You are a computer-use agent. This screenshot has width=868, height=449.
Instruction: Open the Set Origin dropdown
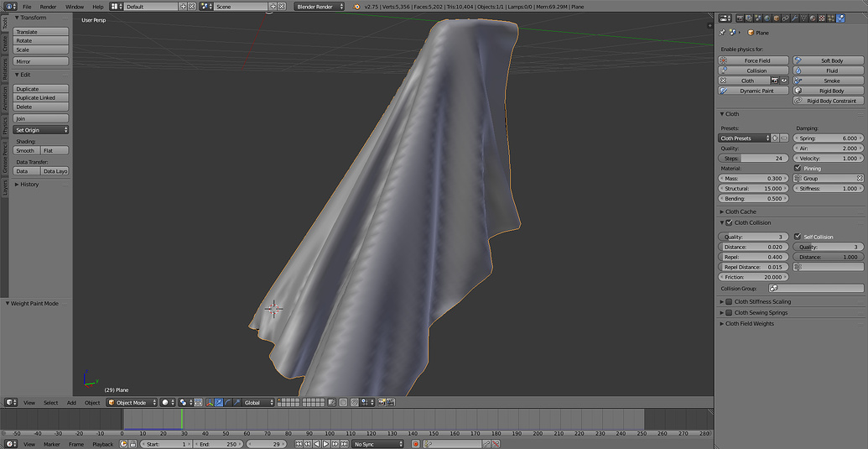(42, 129)
